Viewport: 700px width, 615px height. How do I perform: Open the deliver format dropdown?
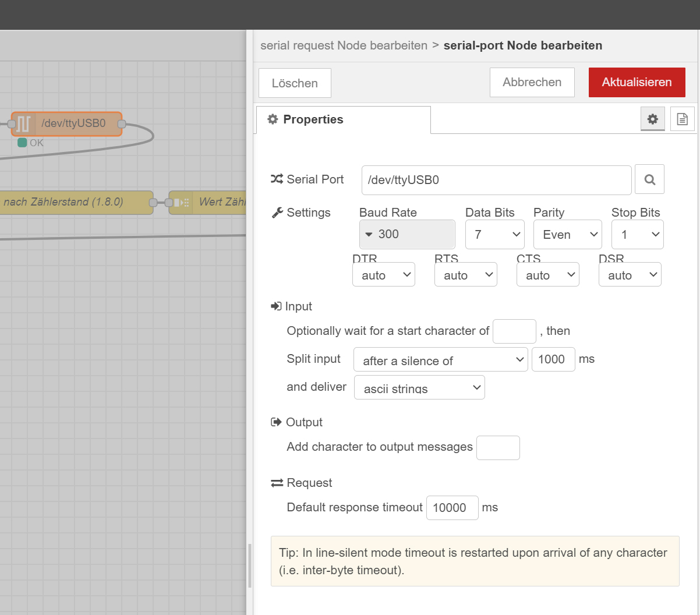click(x=419, y=388)
